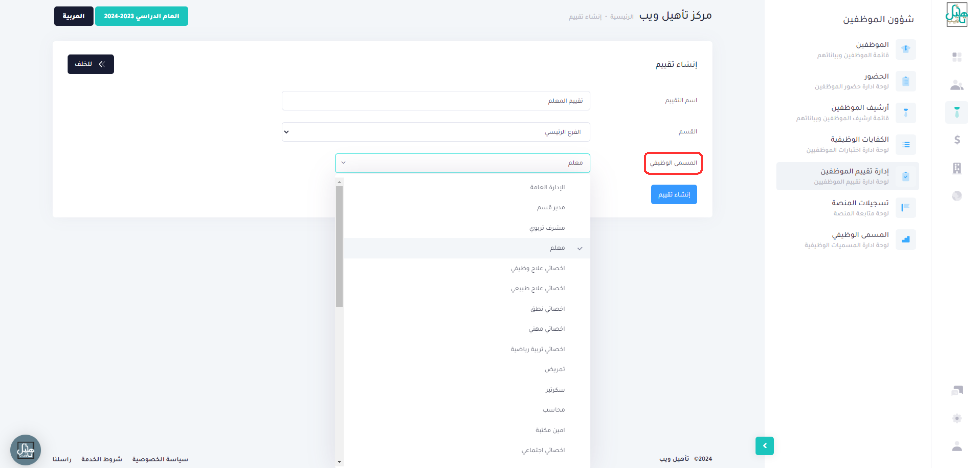
Task: Open the القسم dropdown showing الفرع الرئيسي
Action: pyautogui.click(x=436, y=132)
